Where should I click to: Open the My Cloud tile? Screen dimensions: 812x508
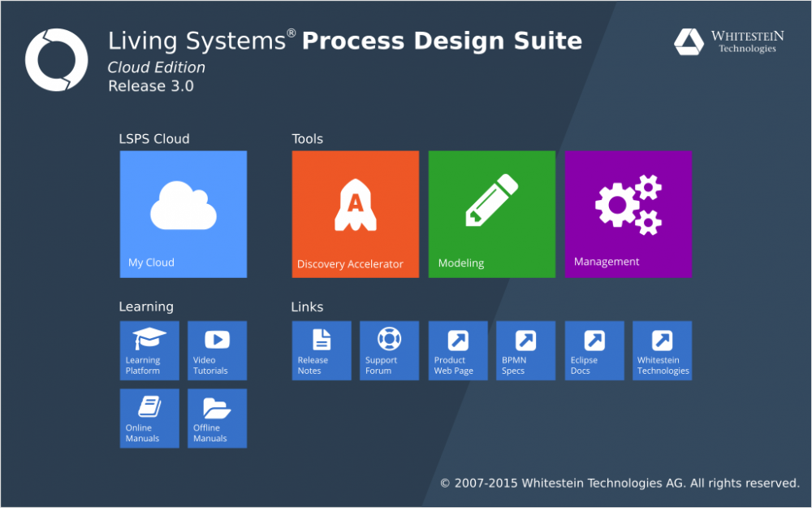tap(183, 214)
